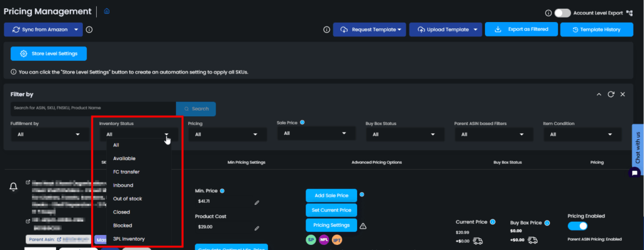Open the external link icon beside the product title

tap(28, 183)
